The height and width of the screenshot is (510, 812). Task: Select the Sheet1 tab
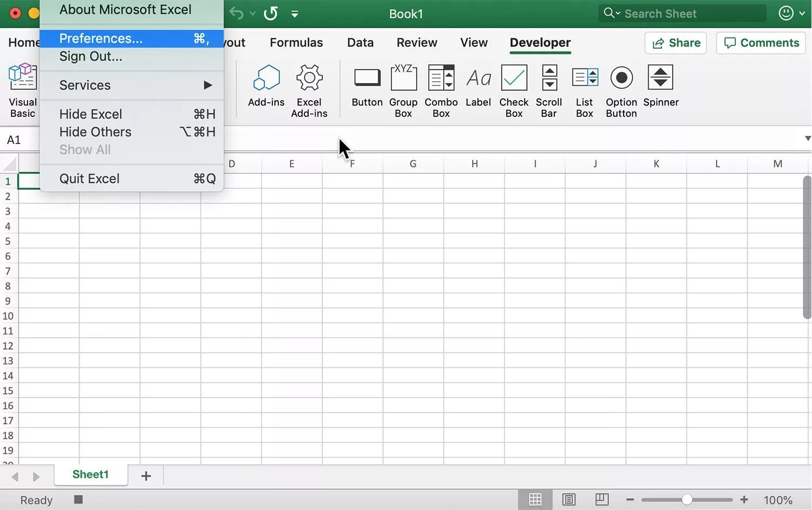(91, 475)
